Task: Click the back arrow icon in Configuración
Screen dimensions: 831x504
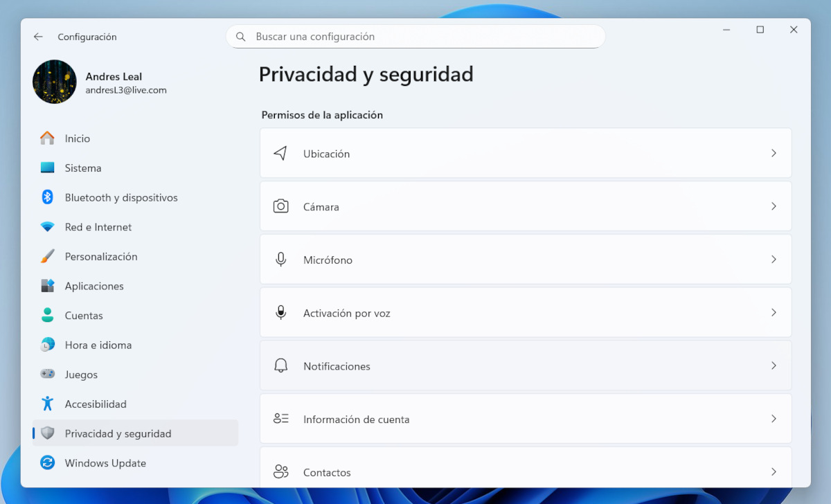Action: [x=38, y=37]
